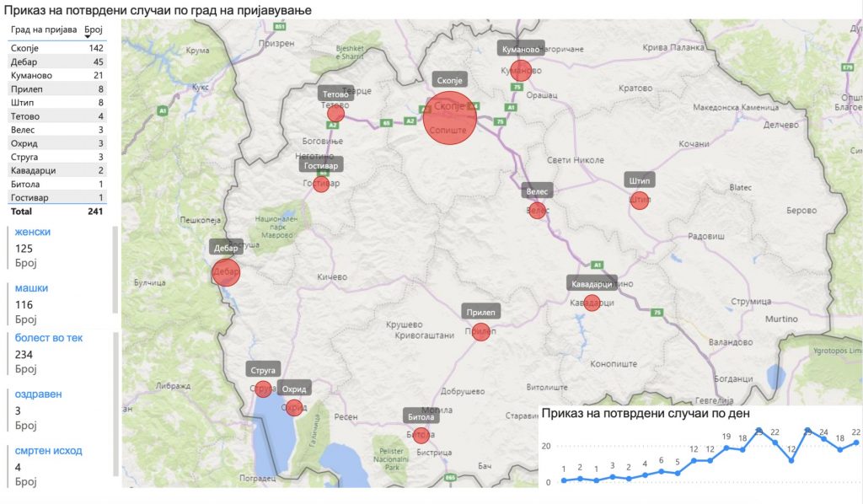Click the line chart point labeled 19
This screenshot has height=504, width=863.
tap(726, 448)
